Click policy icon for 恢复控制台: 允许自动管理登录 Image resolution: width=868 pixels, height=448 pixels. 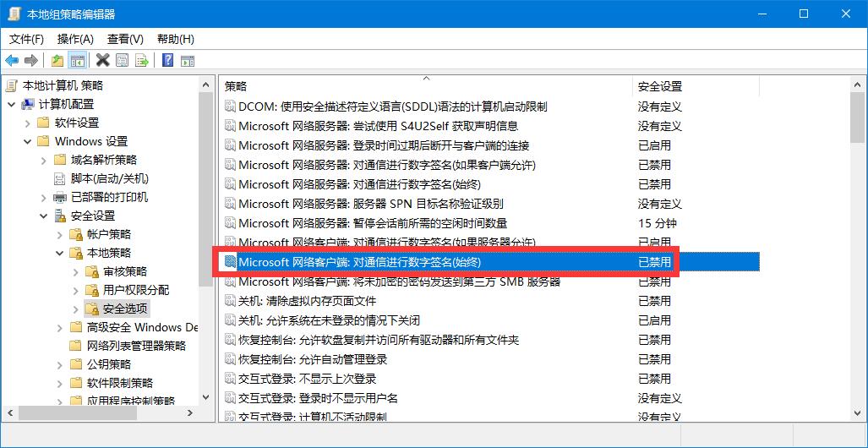point(230,359)
